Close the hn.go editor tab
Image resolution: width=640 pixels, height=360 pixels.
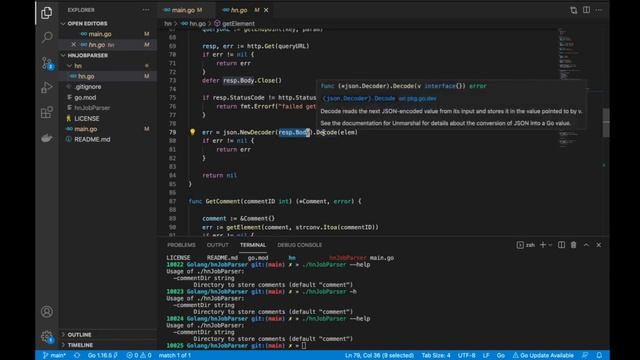click(266, 10)
